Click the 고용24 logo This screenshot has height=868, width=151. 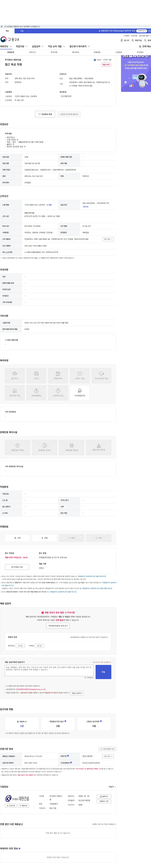pyautogui.click(x=10, y=39)
